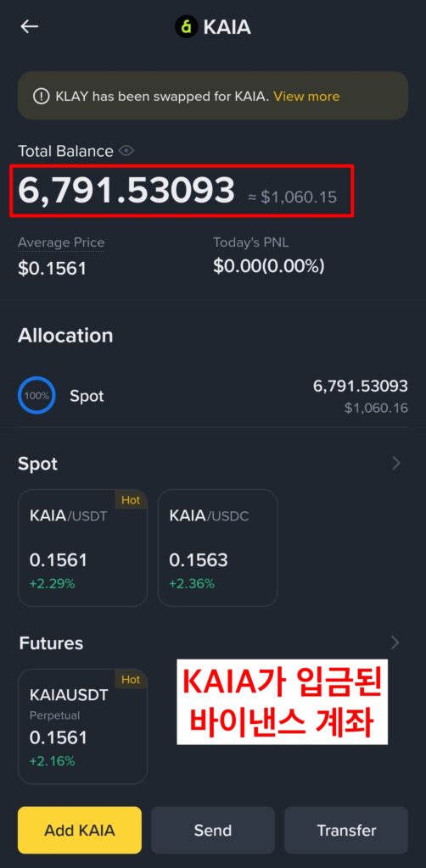The width and height of the screenshot is (426, 868).
Task: Tap the Send button
Action: (x=213, y=830)
